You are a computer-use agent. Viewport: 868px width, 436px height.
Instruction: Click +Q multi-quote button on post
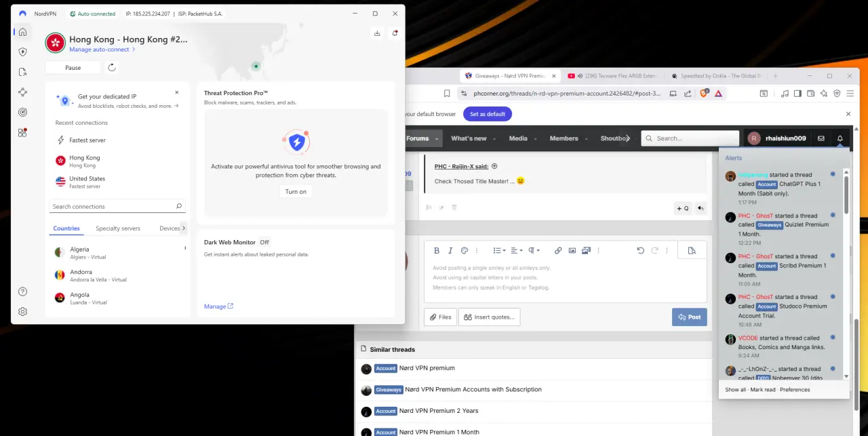(x=682, y=208)
